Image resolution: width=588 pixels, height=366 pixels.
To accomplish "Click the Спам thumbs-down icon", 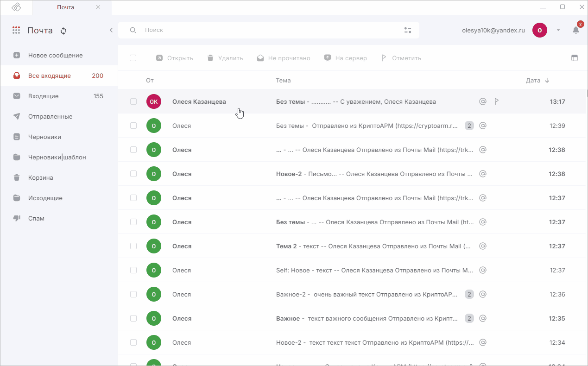I will [x=17, y=218].
